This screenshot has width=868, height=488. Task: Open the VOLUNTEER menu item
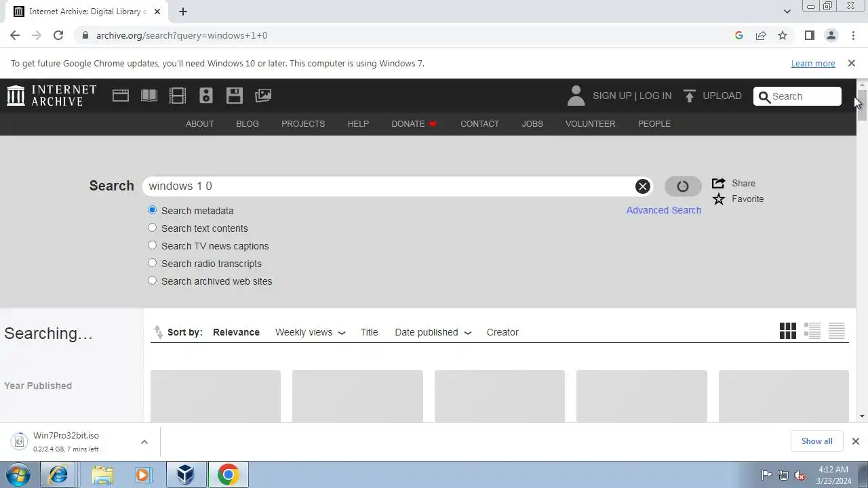590,124
